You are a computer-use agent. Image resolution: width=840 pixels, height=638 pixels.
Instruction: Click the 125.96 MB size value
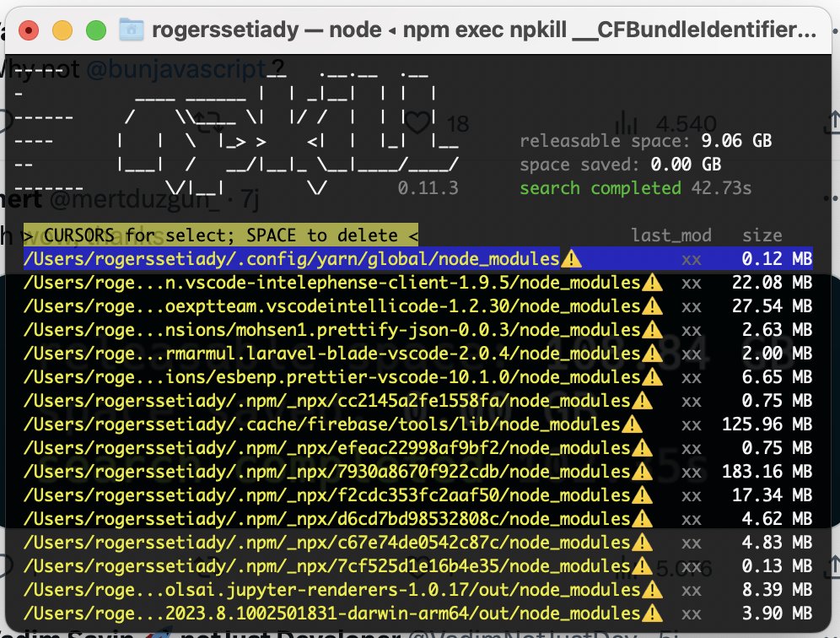[x=767, y=424]
